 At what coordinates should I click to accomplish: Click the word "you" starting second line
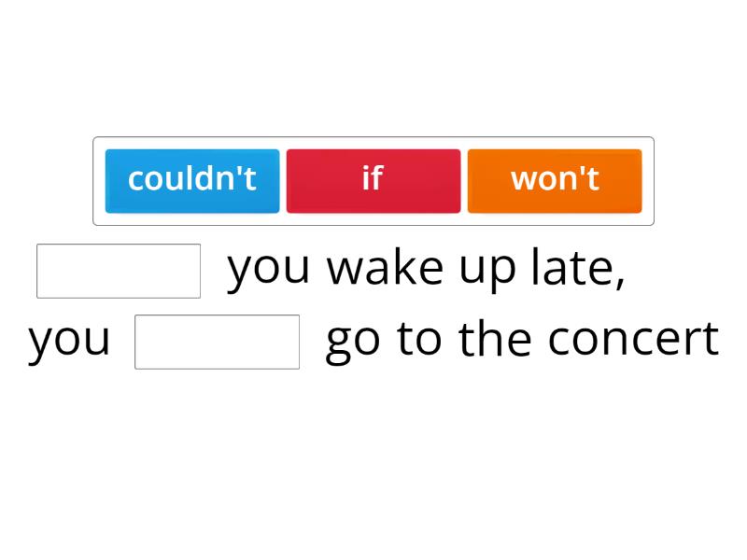click(x=67, y=338)
